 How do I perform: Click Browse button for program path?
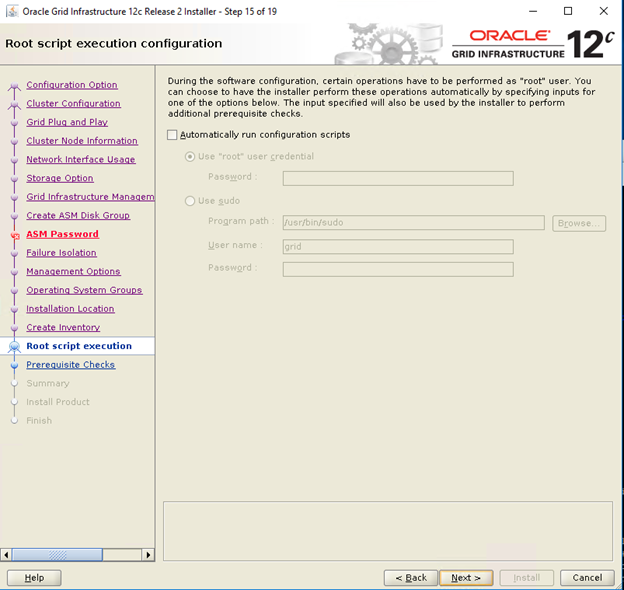(579, 223)
